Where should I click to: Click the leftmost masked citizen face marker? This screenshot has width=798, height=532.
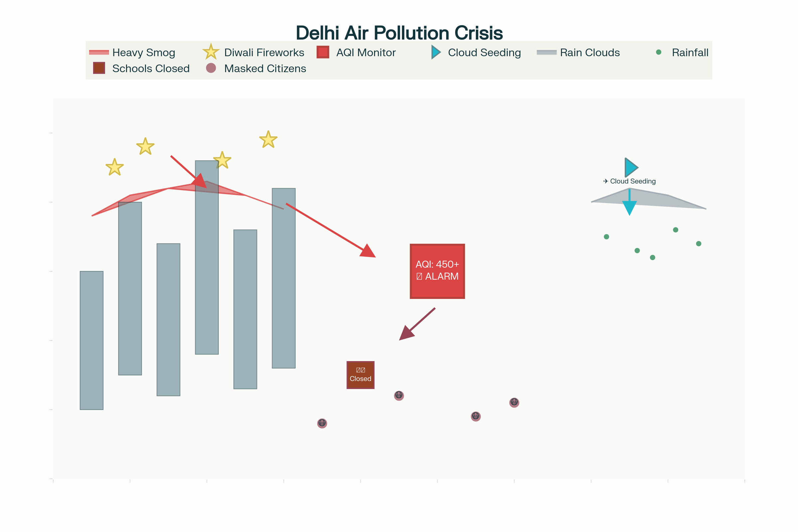pyautogui.click(x=322, y=423)
